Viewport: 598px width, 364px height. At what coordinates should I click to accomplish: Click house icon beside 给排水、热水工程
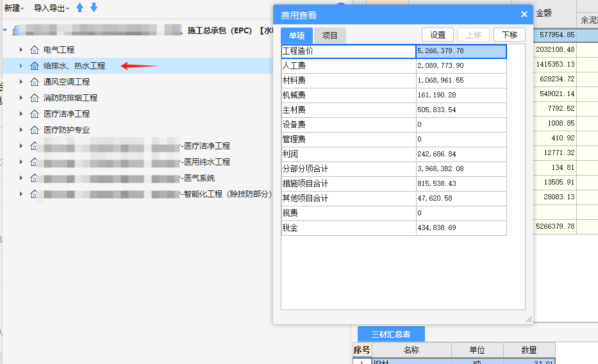[35, 66]
